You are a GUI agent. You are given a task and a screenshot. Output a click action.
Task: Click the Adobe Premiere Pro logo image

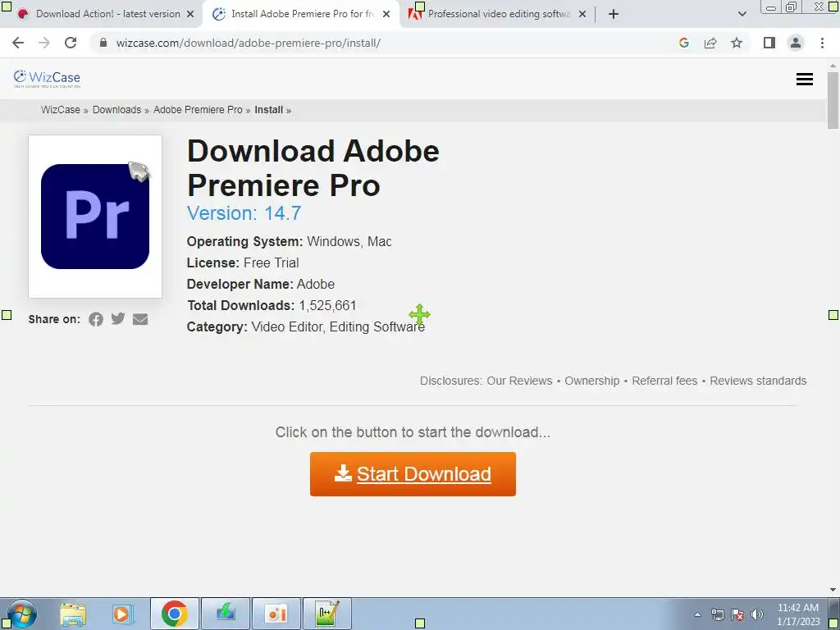pyautogui.click(x=95, y=217)
